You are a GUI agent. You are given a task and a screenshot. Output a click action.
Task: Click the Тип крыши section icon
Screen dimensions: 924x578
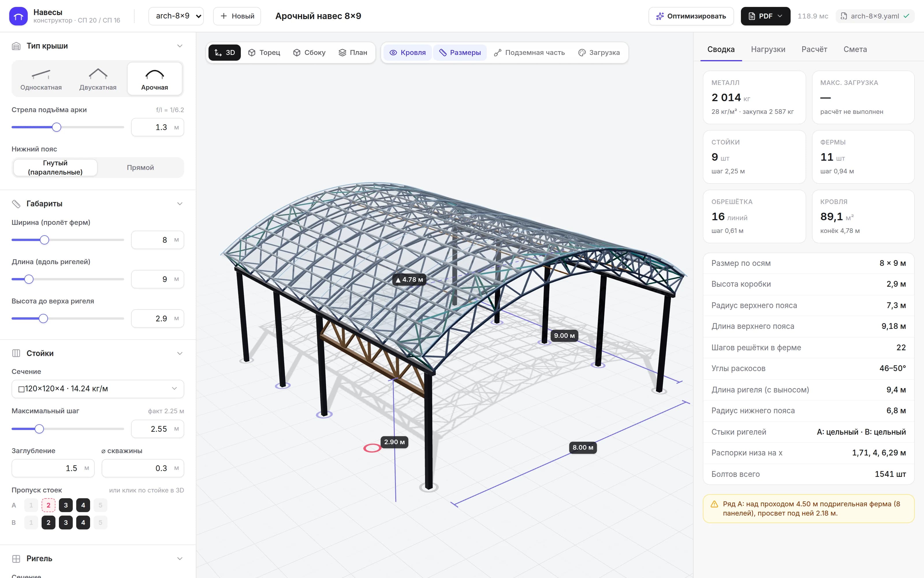point(16,46)
